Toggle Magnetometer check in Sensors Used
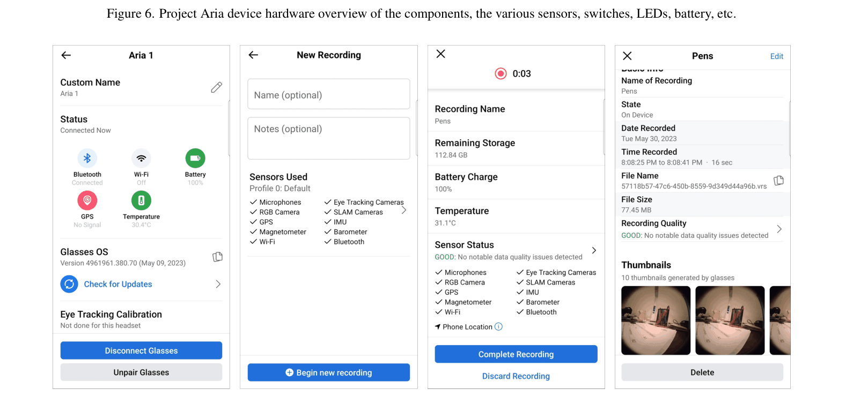 (x=253, y=232)
